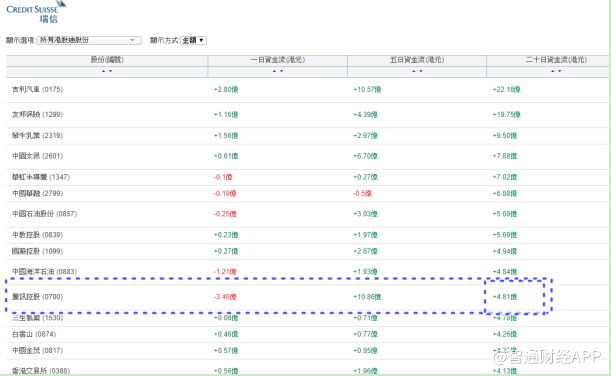
Task: Click +0.61億 one-day value for 2601
Action: 226,156
